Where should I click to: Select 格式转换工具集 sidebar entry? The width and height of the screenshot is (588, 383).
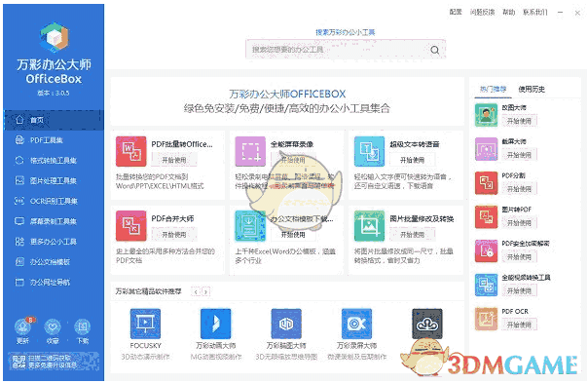click(54, 161)
